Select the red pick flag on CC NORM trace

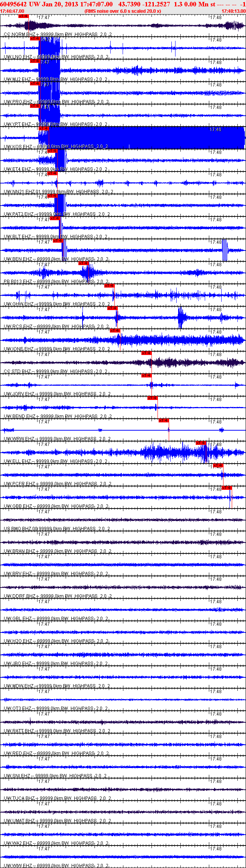pos(23,16)
